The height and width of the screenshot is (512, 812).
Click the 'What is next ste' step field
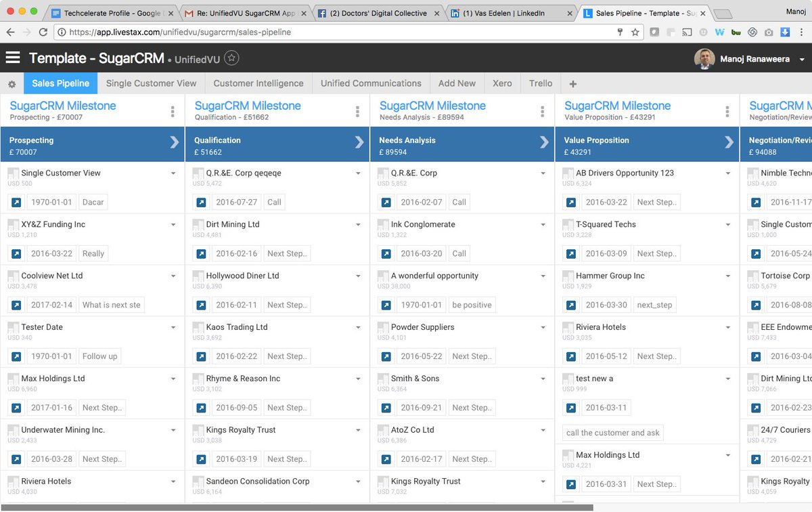(112, 305)
